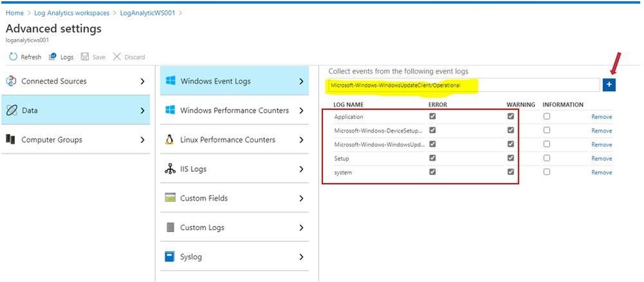Open IIS Logs settings
644x282 pixels.
(234, 169)
